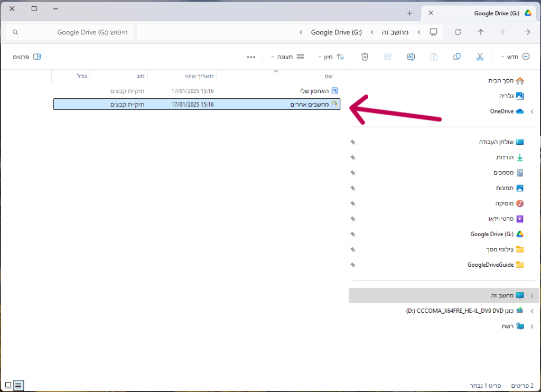This screenshot has width=541, height=392.
Task: Expand the מחשב זה sidebar node chevron
Action: click(532, 296)
